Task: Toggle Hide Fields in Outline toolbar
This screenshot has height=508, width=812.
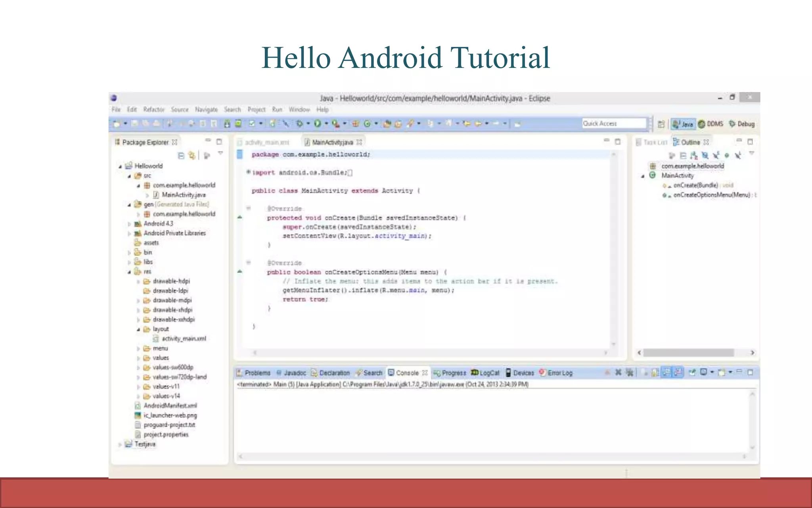Action: tap(705, 156)
